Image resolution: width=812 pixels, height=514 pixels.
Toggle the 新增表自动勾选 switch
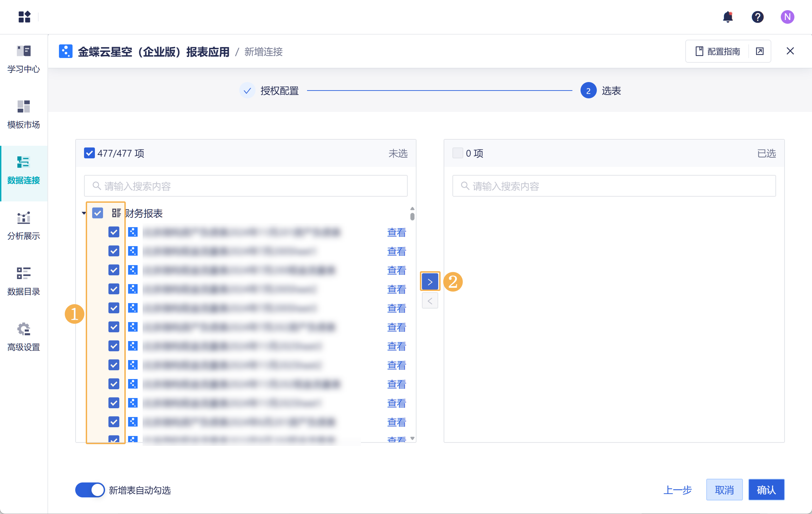point(90,490)
